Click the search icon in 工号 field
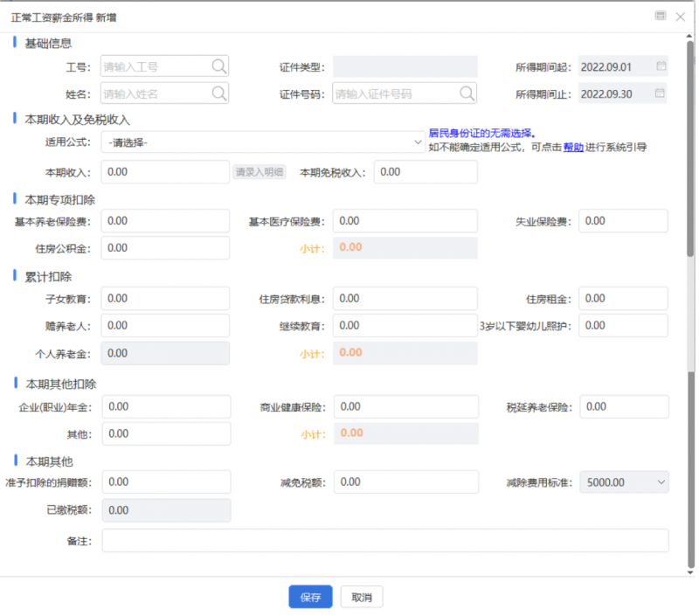 pos(218,66)
